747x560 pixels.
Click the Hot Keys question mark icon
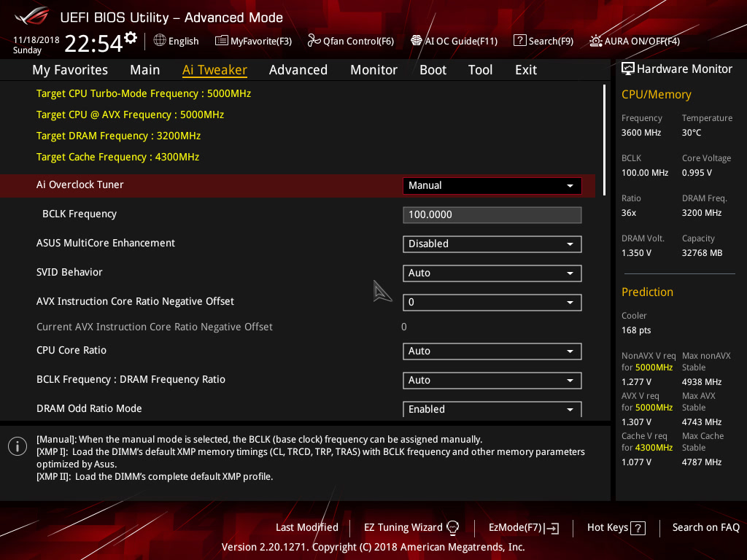click(x=638, y=528)
